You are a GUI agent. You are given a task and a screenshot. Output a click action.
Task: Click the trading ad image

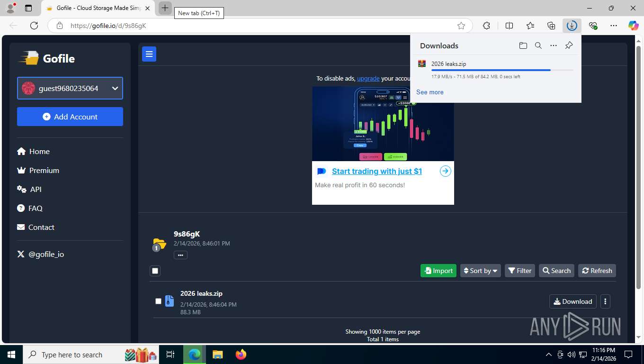pyautogui.click(x=383, y=124)
